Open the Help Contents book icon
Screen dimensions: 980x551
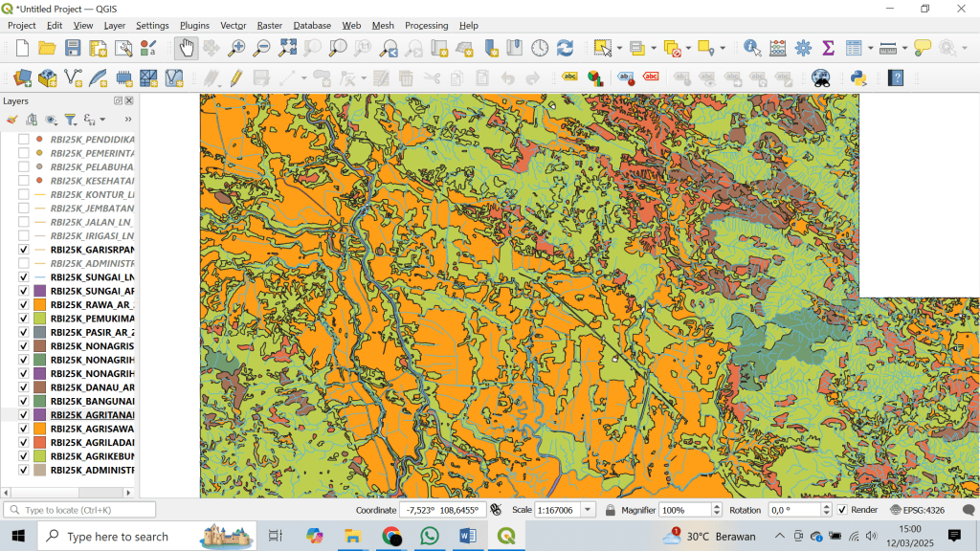896,78
